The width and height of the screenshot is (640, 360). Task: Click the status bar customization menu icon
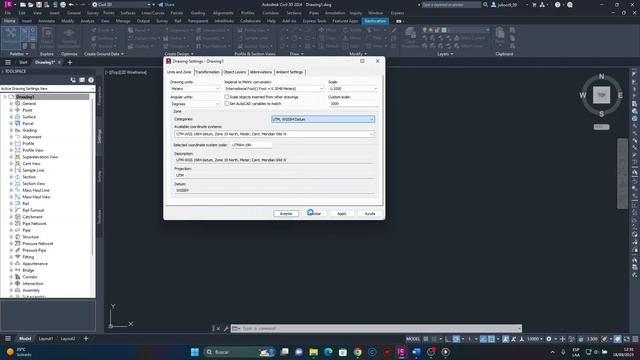635,339
